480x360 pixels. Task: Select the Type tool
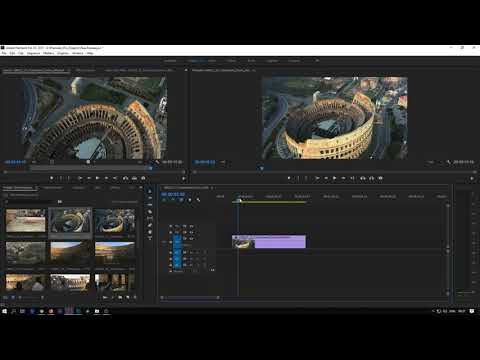[149, 238]
